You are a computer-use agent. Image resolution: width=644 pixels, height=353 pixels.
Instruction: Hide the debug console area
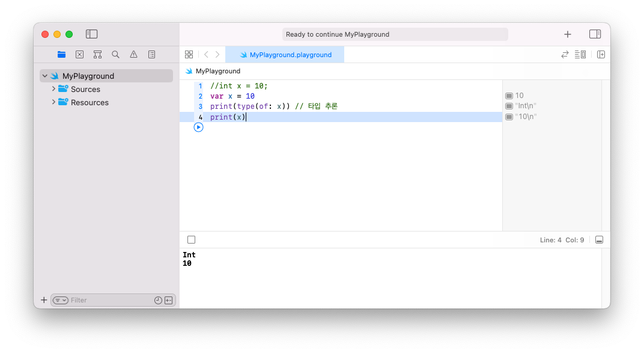[x=599, y=240]
